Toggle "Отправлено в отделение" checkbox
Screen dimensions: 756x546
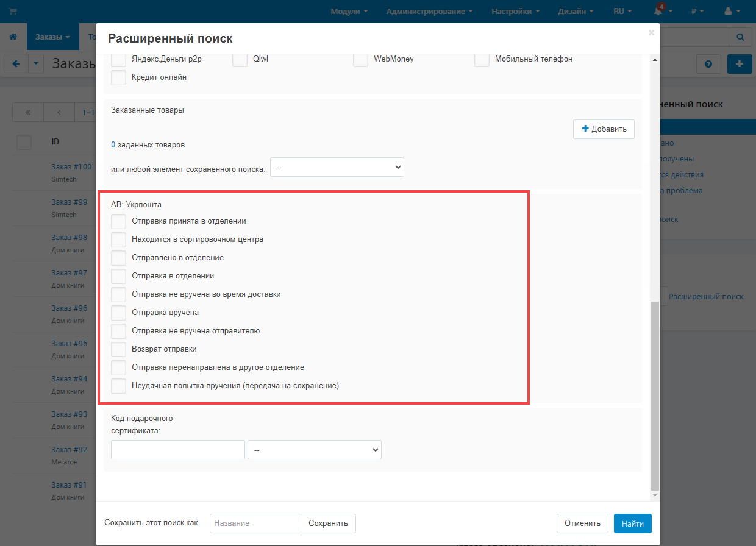[x=119, y=258]
